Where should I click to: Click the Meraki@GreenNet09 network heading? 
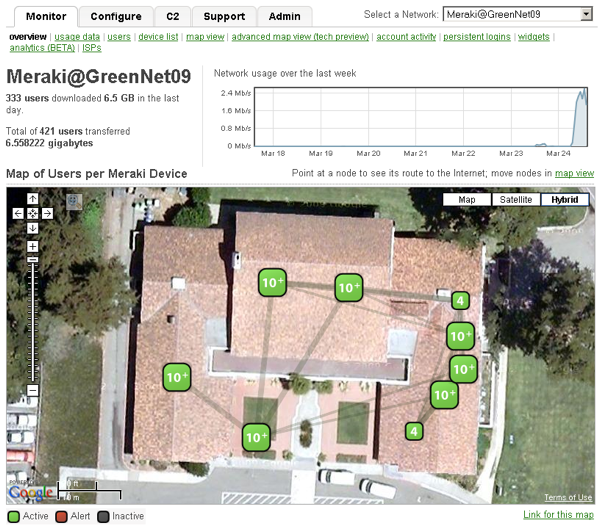[99, 76]
